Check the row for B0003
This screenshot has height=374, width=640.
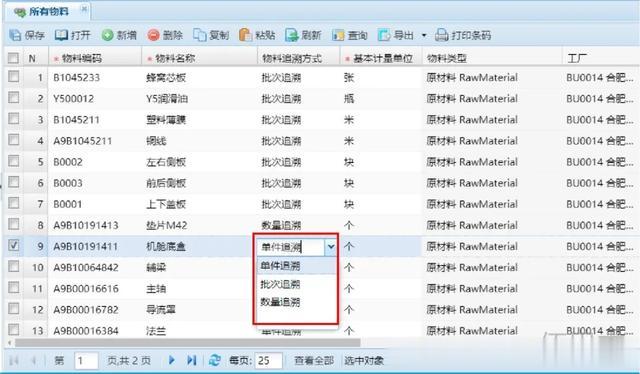click(x=13, y=182)
